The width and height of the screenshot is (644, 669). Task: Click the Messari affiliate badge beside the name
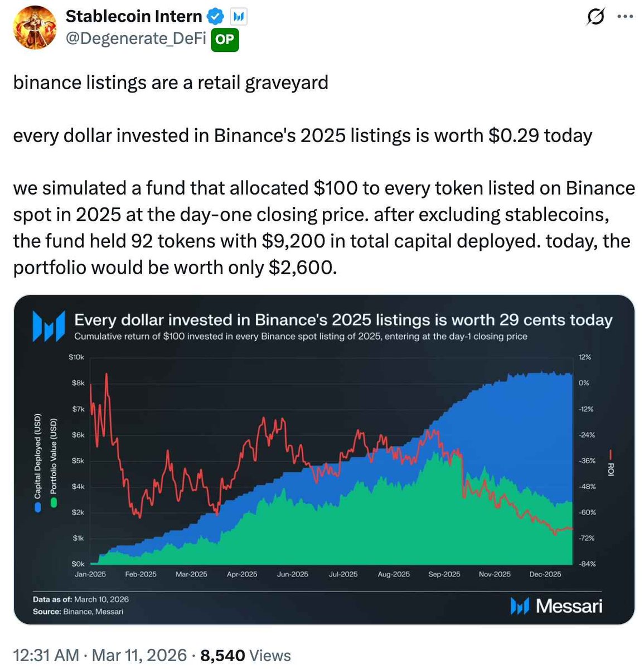[239, 17]
